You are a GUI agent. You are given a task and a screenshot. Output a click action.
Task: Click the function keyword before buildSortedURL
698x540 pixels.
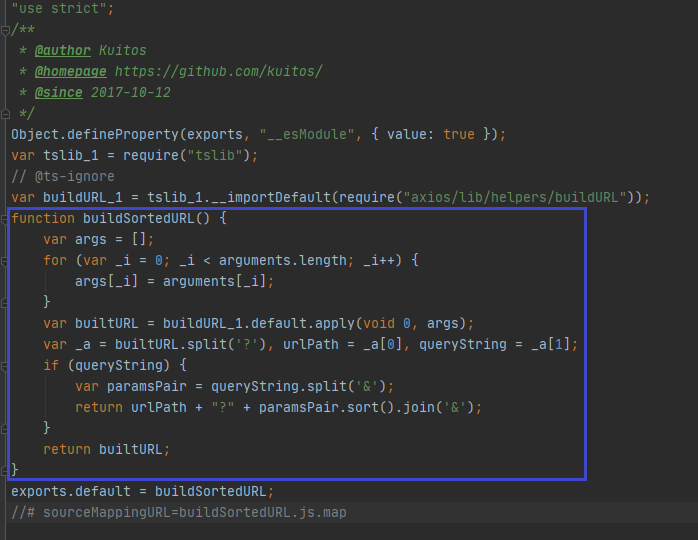43,218
